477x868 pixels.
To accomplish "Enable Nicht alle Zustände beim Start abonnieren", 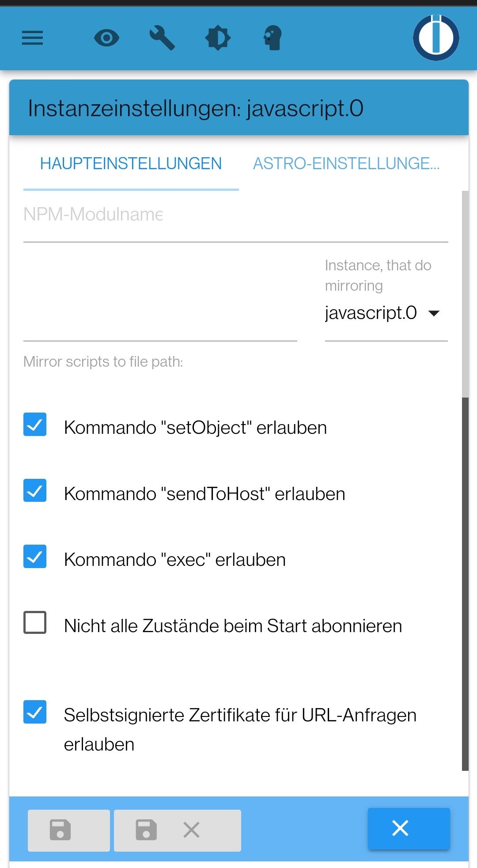I will (35, 623).
